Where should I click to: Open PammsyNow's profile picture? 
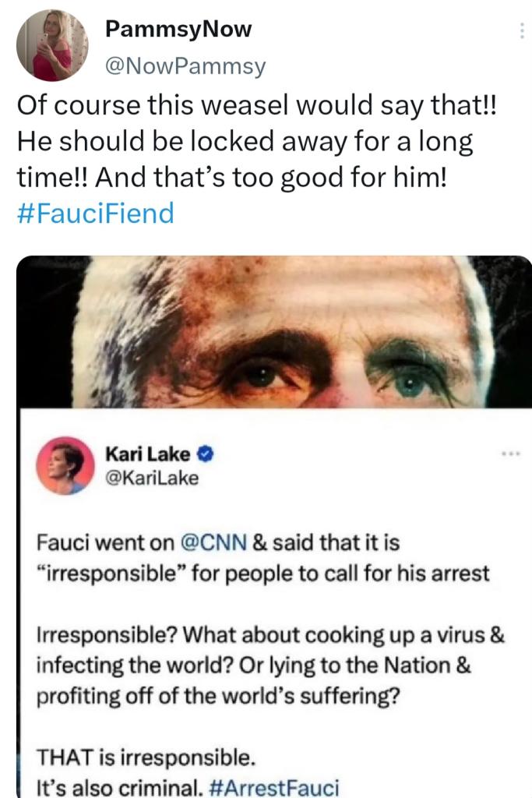click(53, 45)
